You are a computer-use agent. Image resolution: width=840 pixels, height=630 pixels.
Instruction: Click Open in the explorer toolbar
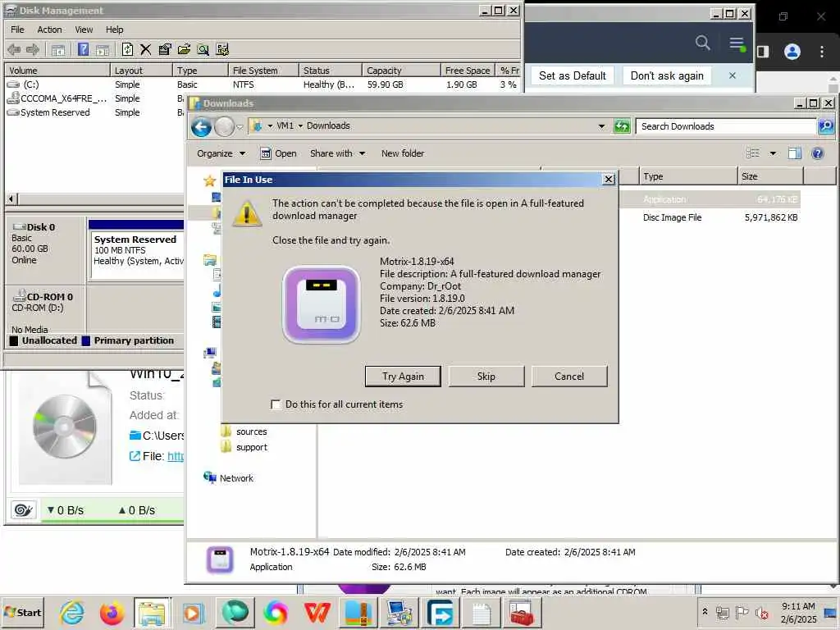pyautogui.click(x=278, y=153)
